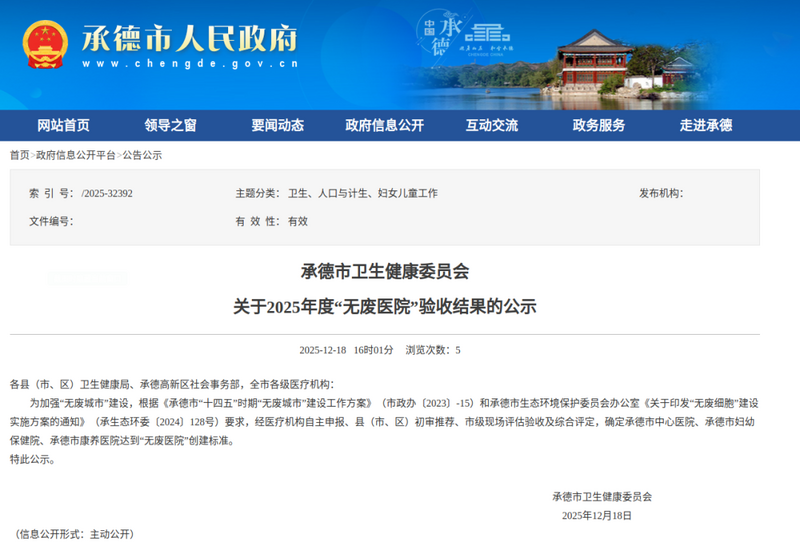Viewport: 800px width, 554px height.
Task: Open the 网站首页 navigation item
Action: pyautogui.click(x=63, y=125)
